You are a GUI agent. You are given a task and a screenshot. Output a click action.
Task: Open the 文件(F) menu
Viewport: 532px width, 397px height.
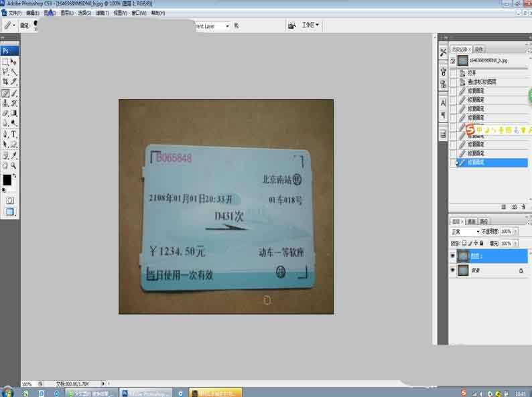tap(15, 13)
